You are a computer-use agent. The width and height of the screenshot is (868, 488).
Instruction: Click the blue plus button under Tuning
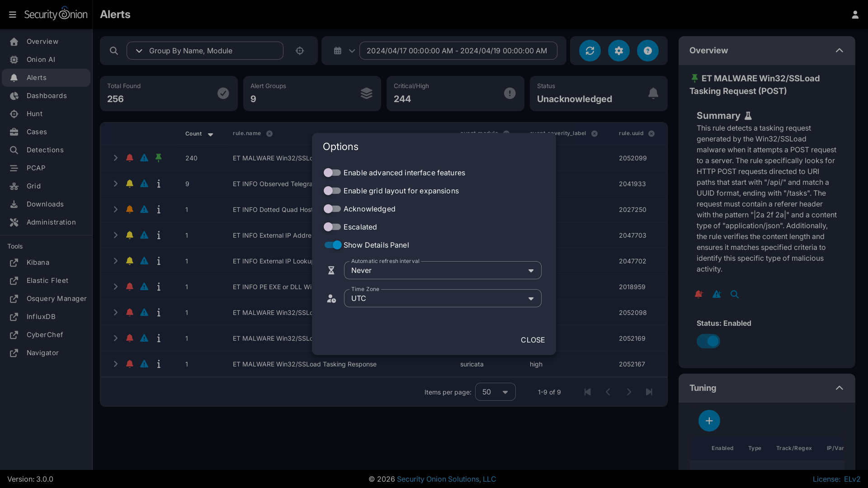(x=709, y=421)
